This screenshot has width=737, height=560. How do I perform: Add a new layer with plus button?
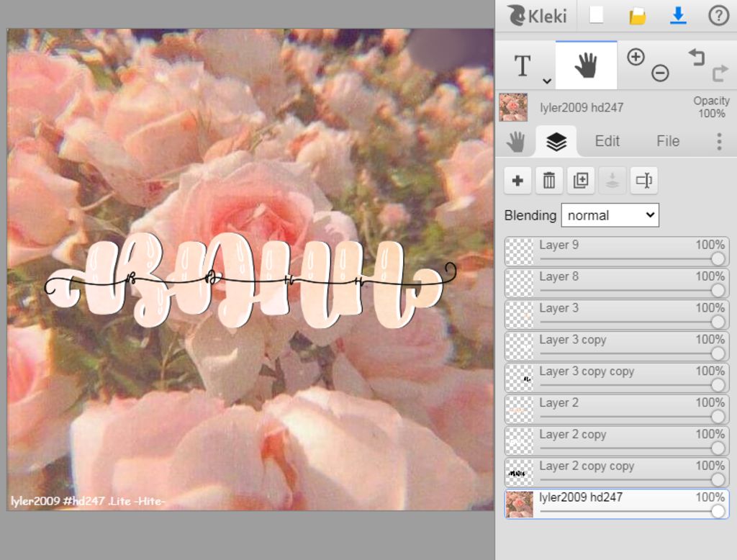tap(517, 181)
